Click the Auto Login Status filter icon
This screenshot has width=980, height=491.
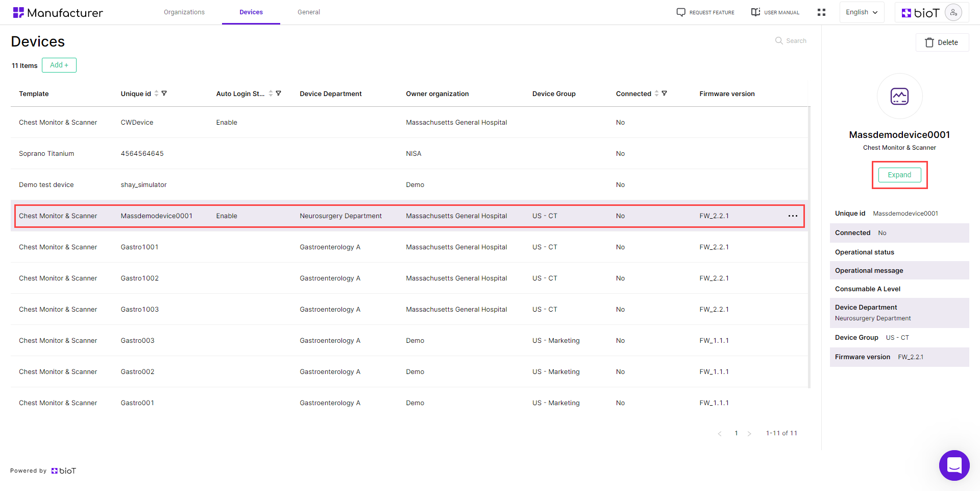click(x=278, y=93)
